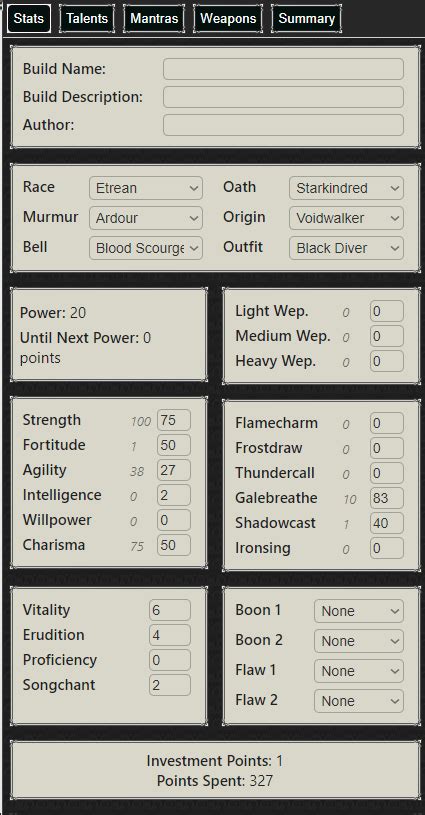Viewport: 425px width, 815px height.
Task: Expand the Bell dropdown Blood Scourge
Action: pos(146,248)
